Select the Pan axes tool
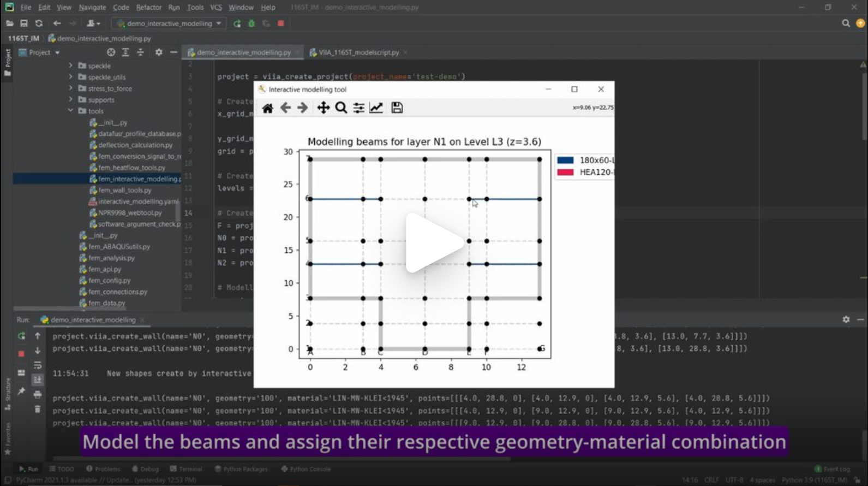The width and height of the screenshot is (868, 486). pyautogui.click(x=323, y=108)
